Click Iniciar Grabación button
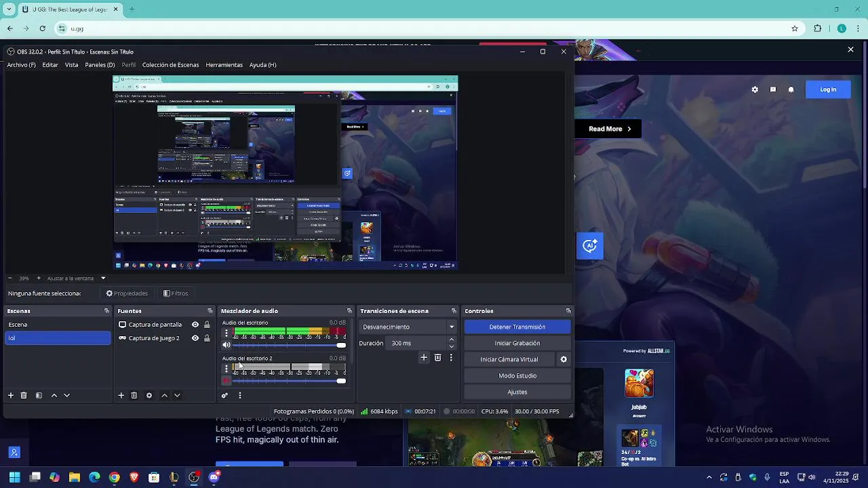 517,343
